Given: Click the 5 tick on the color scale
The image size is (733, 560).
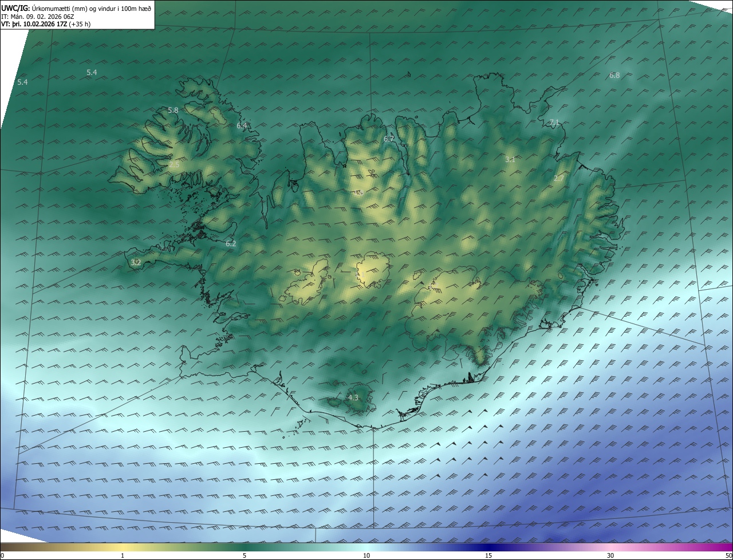Looking at the screenshot, I should [245, 555].
